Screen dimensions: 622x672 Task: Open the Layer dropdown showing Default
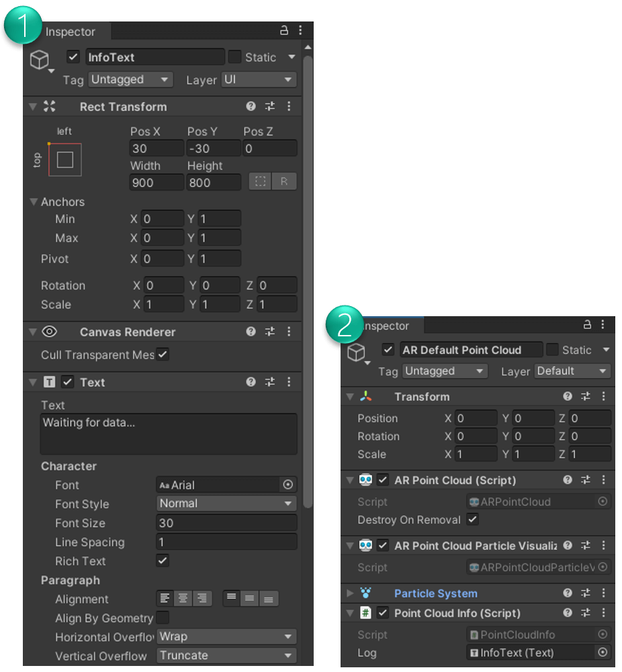click(x=572, y=371)
